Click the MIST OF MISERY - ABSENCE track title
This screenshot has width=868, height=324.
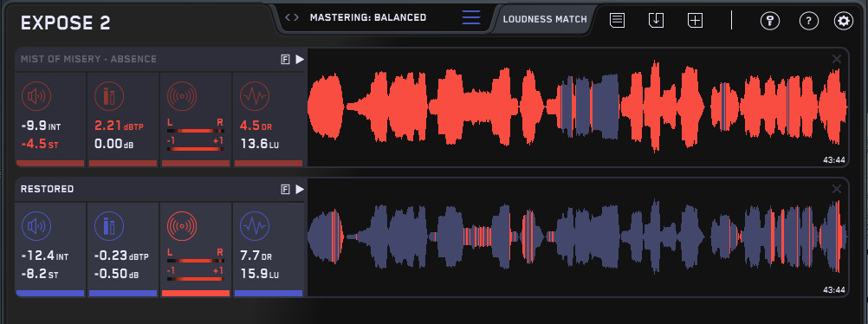(x=88, y=59)
